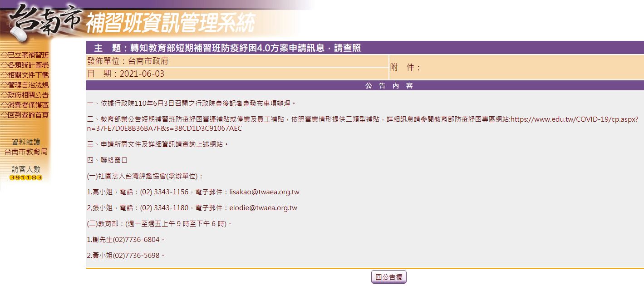Click the visitor counter 391183
The image size is (644, 286).
point(26,178)
